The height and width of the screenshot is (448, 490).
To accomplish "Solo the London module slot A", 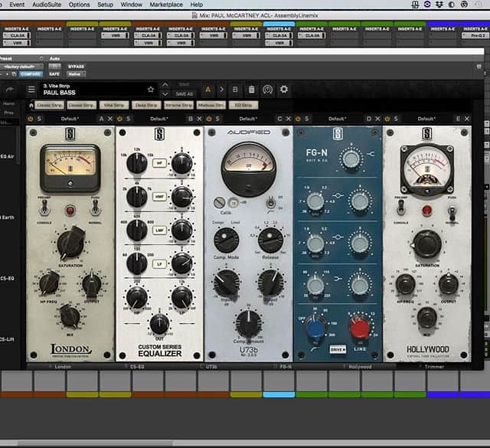I will 39,119.
